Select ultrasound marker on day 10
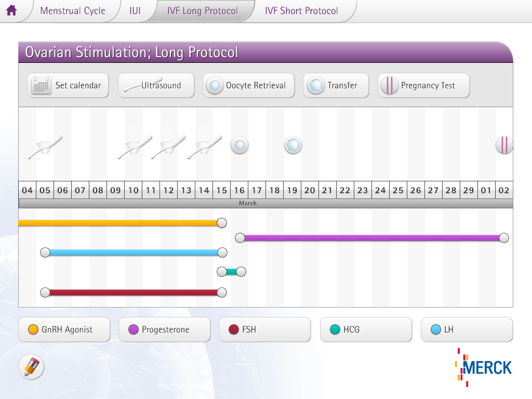Viewport: 532px width, 399px height. [x=135, y=147]
